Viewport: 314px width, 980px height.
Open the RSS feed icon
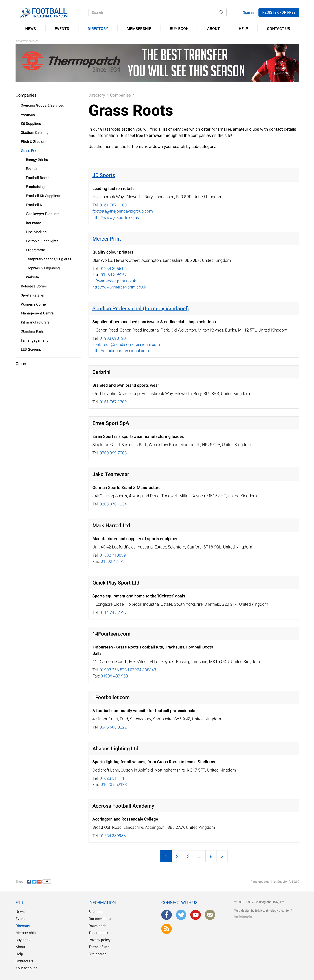166,929
